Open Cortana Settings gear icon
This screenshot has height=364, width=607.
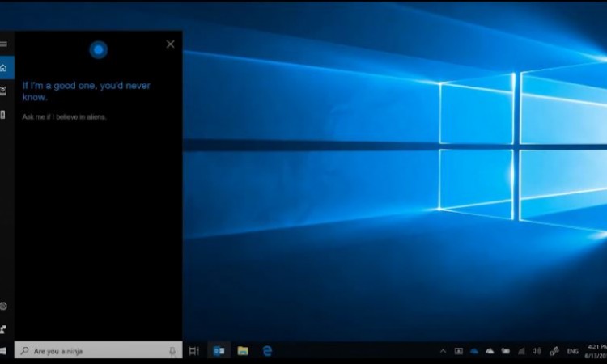(4, 307)
